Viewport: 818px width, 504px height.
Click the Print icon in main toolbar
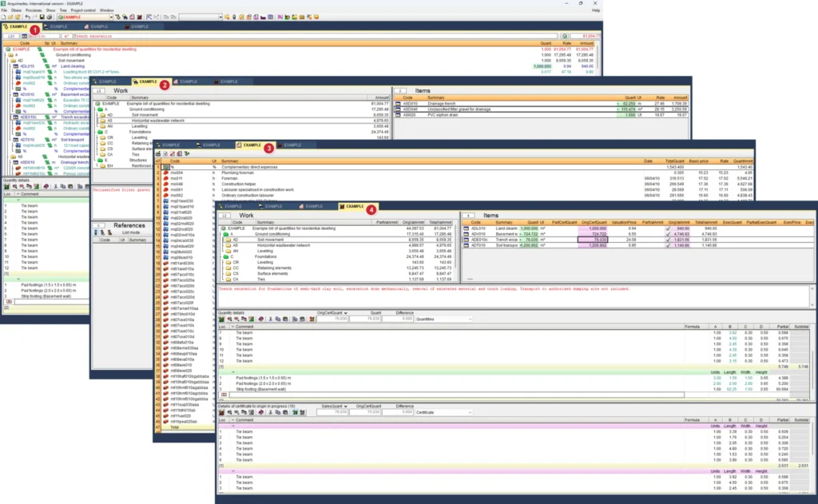[x=49, y=18]
